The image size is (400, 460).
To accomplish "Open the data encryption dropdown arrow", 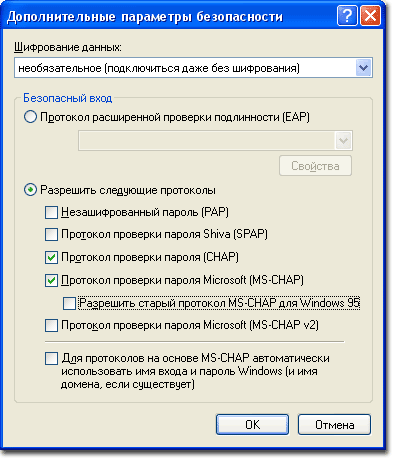I will click(x=363, y=68).
